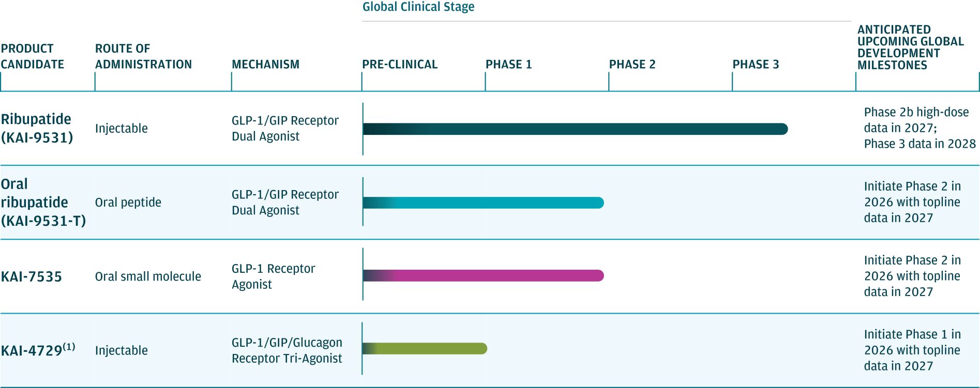The image size is (980, 388).
Task: Click the Global Clinical Stage heading
Action: (418, 7)
